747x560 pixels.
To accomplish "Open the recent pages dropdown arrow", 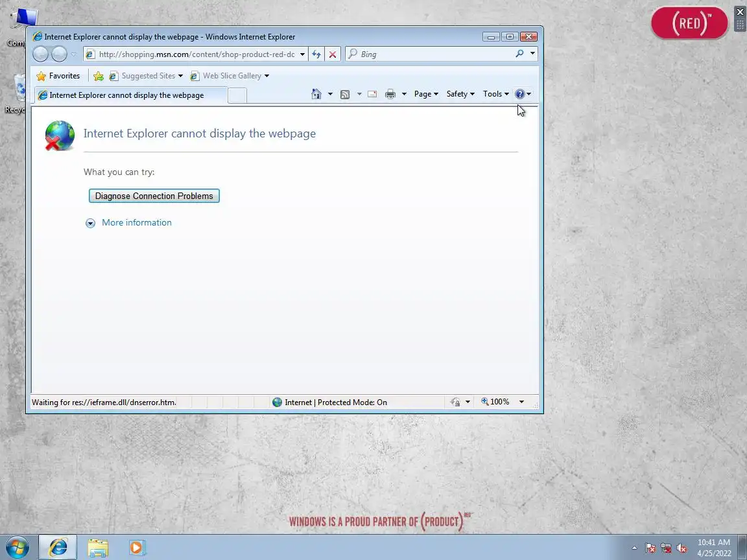I will (x=73, y=54).
